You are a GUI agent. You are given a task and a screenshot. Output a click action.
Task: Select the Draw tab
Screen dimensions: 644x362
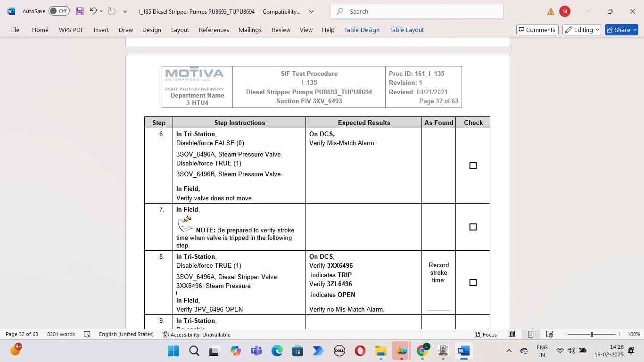click(126, 30)
